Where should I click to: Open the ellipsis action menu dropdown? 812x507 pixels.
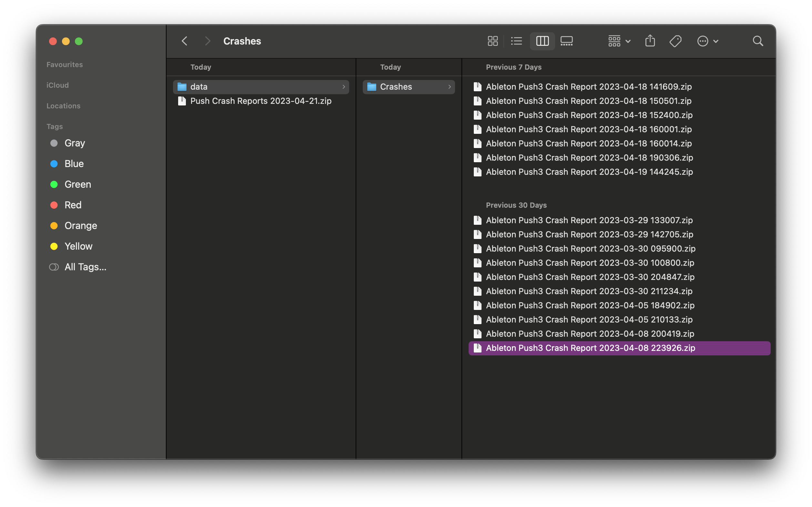click(707, 41)
